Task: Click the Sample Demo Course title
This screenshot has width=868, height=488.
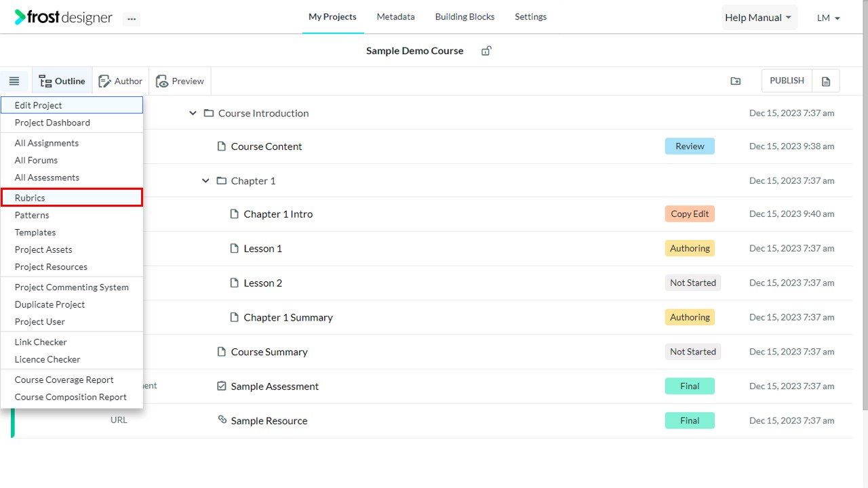Action: [x=415, y=51]
